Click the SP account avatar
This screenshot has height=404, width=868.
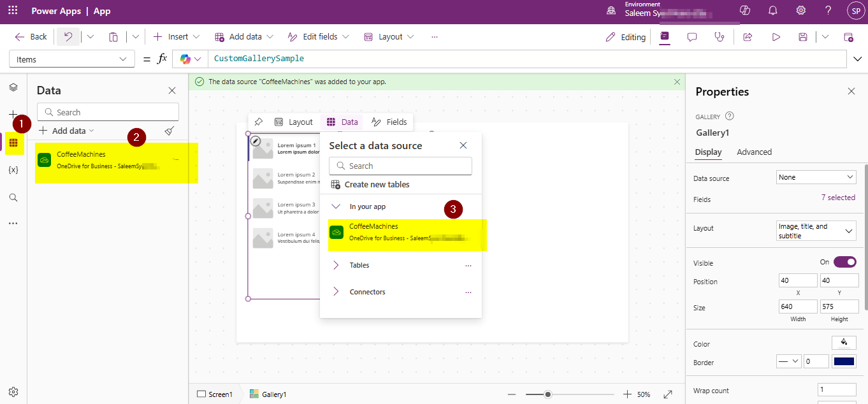(855, 11)
